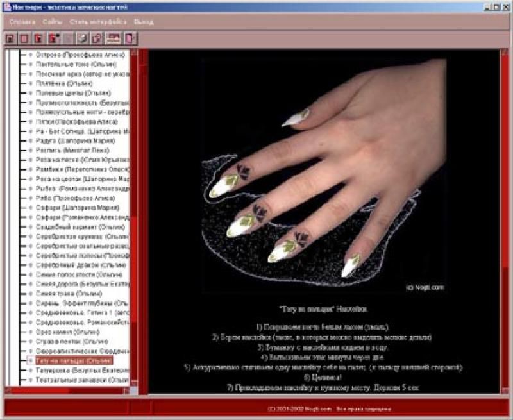Click the second red square toolbar icon
Image resolution: width=513 pixels, height=420 pixels.
click(x=24, y=38)
